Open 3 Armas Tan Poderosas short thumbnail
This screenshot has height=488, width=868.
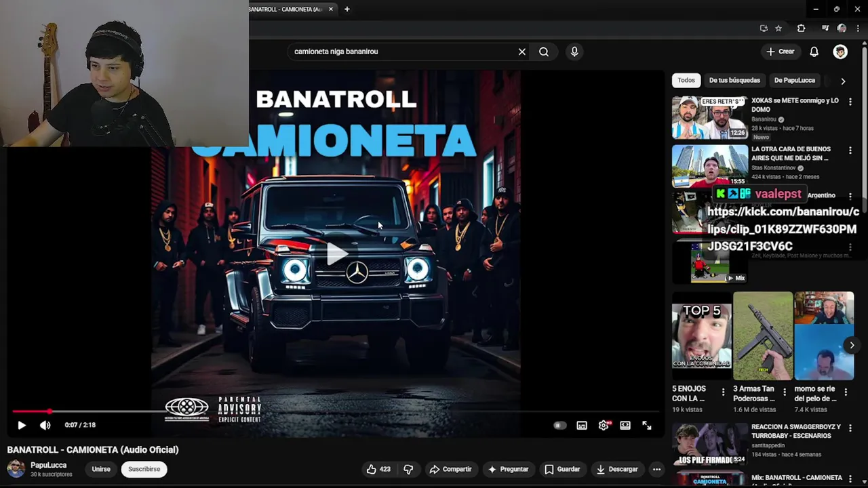point(763,335)
